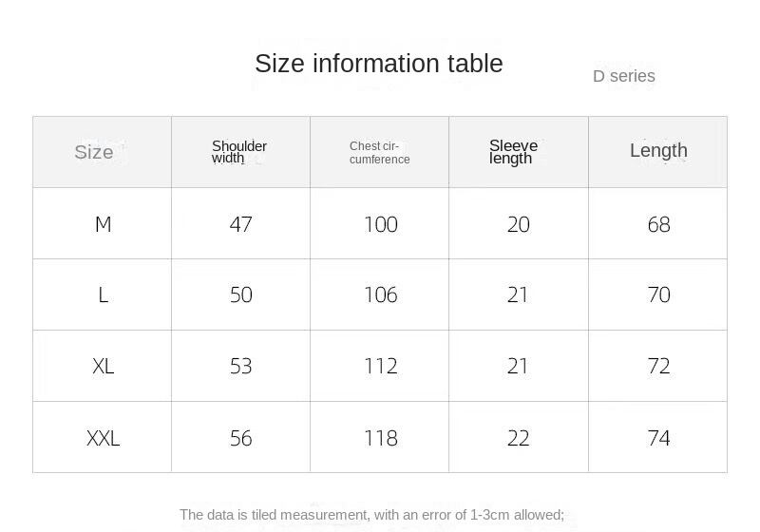The width and height of the screenshot is (760, 532).
Task: Click the Sleeve length column header
Action: (513, 152)
